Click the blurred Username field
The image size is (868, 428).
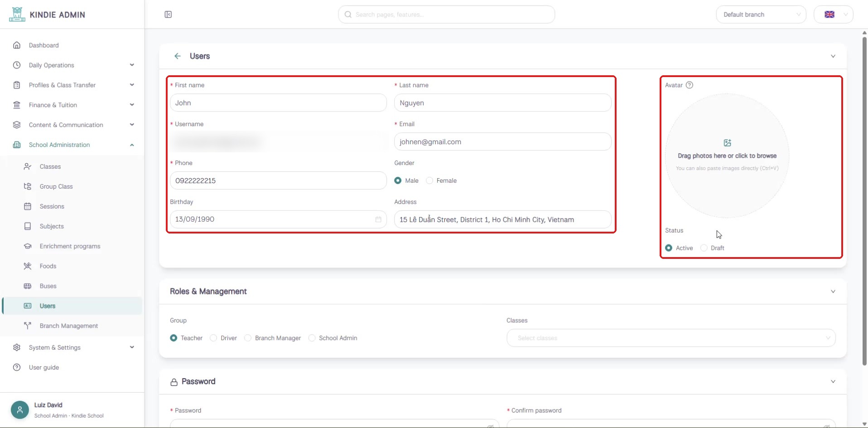278,142
